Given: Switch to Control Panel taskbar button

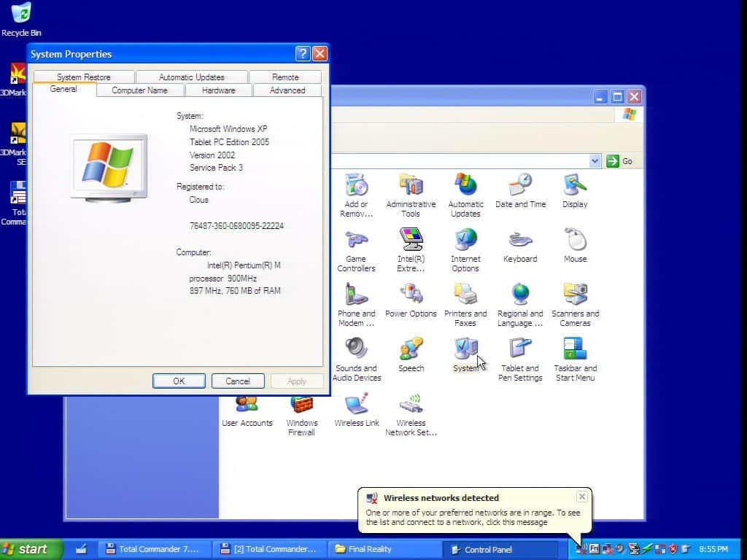Looking at the screenshot, I should pos(500,549).
